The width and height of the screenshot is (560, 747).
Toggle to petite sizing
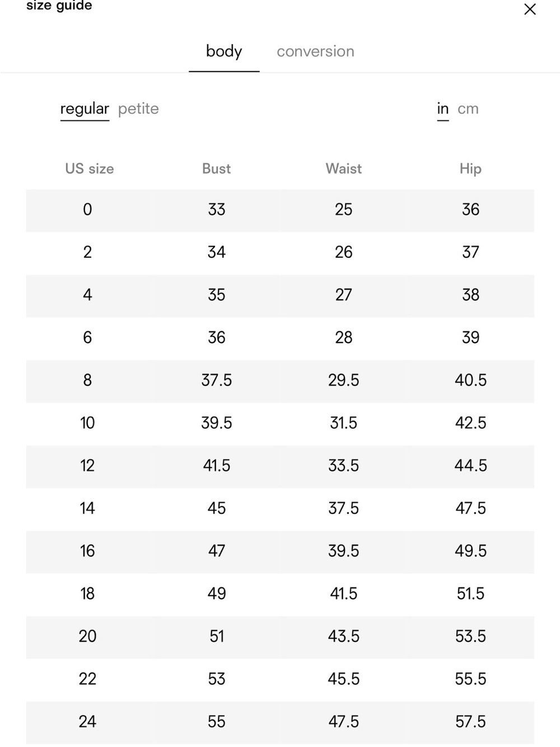[138, 109]
